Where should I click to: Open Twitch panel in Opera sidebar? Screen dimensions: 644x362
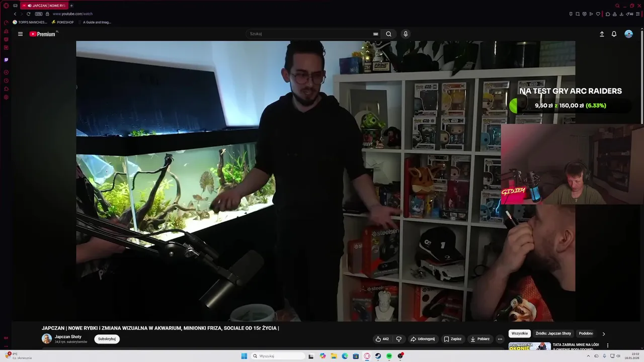coord(6,60)
